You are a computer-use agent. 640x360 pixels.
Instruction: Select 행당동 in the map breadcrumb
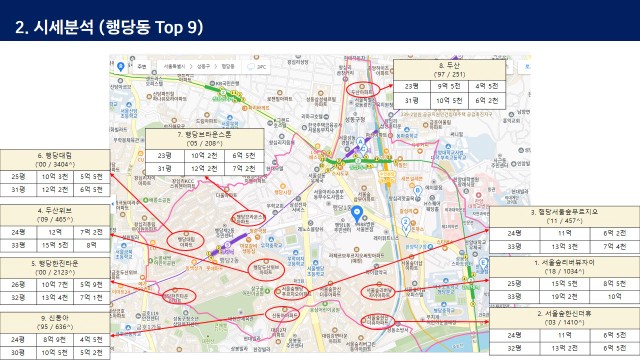[228, 67]
